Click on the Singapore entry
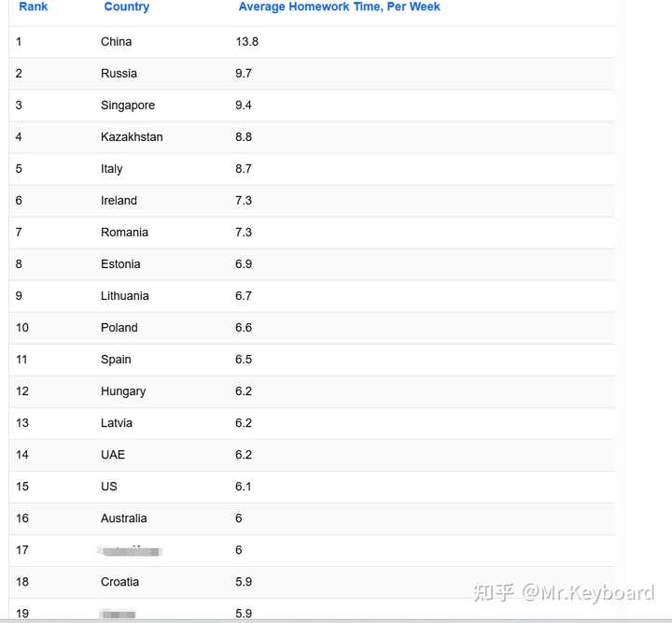This screenshot has height=623, width=672. click(x=128, y=106)
